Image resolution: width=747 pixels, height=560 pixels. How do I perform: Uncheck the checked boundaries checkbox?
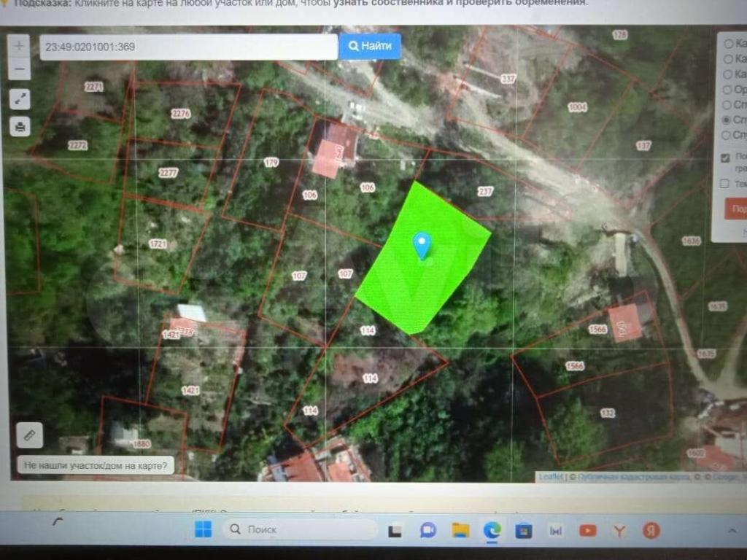[x=725, y=157]
